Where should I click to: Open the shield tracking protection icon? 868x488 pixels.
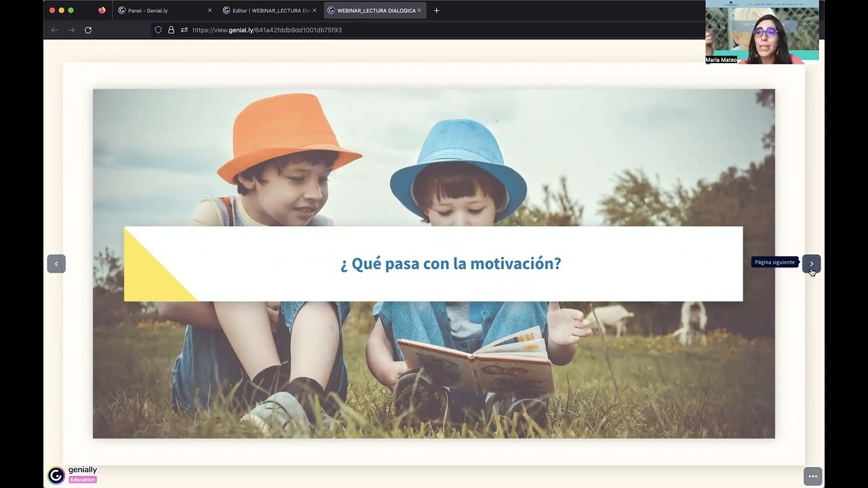point(158,30)
